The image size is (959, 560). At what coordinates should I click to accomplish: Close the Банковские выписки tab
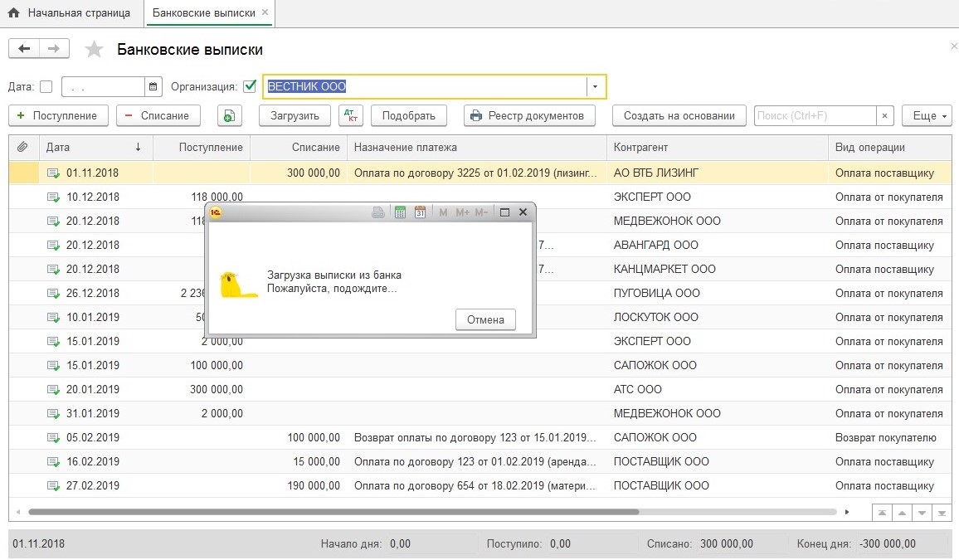264,13
